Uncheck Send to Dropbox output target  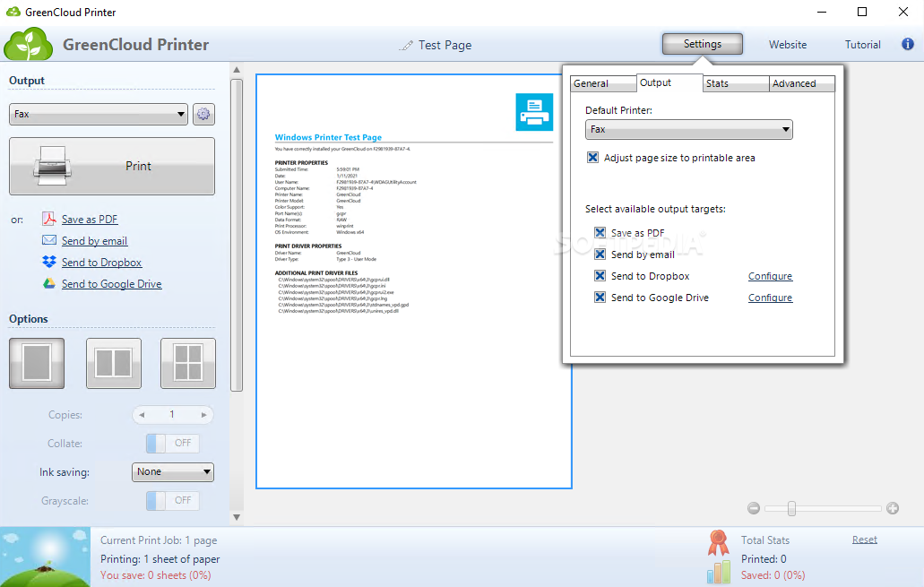click(600, 275)
